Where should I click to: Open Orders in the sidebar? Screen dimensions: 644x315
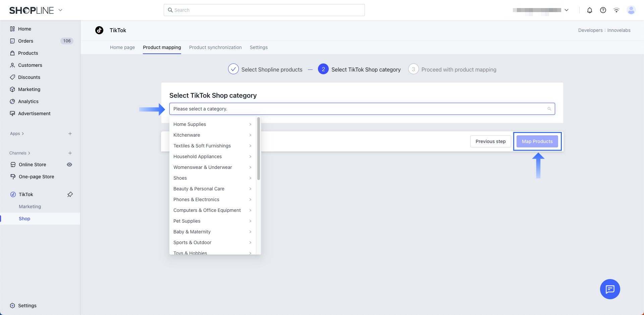(26, 41)
